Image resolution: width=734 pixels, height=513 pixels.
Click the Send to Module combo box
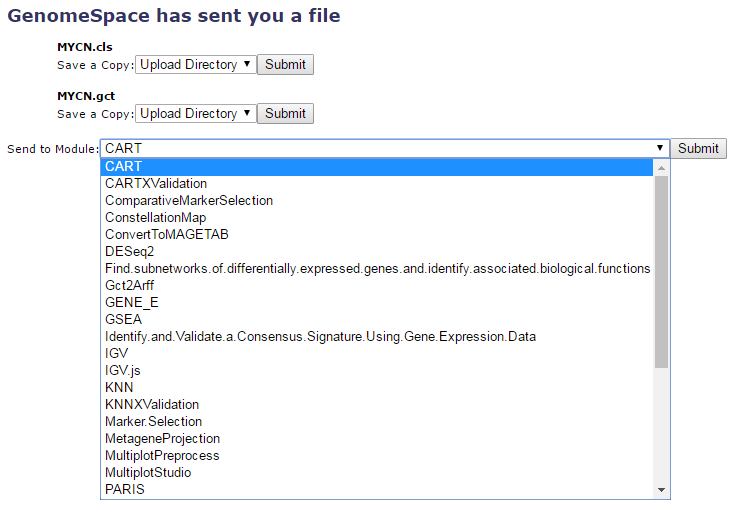coord(384,149)
